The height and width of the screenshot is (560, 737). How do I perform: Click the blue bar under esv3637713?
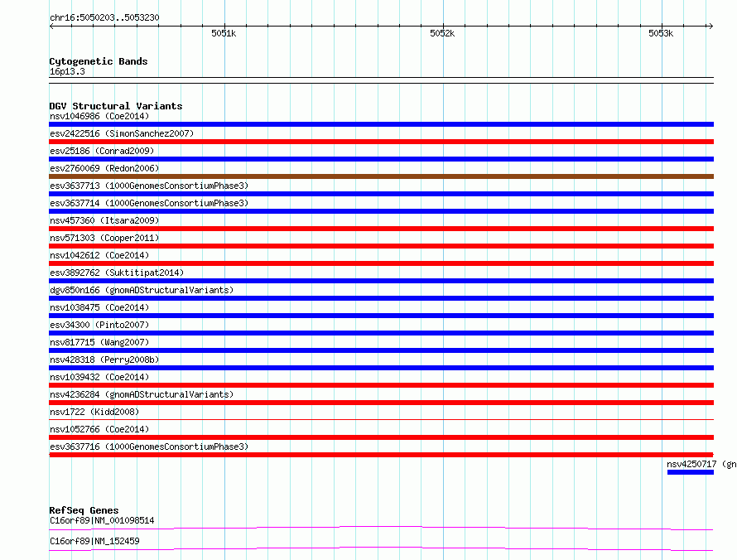click(x=381, y=194)
